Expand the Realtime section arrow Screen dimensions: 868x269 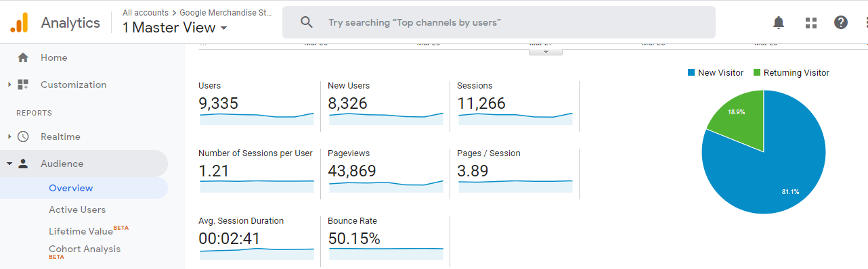coord(9,137)
